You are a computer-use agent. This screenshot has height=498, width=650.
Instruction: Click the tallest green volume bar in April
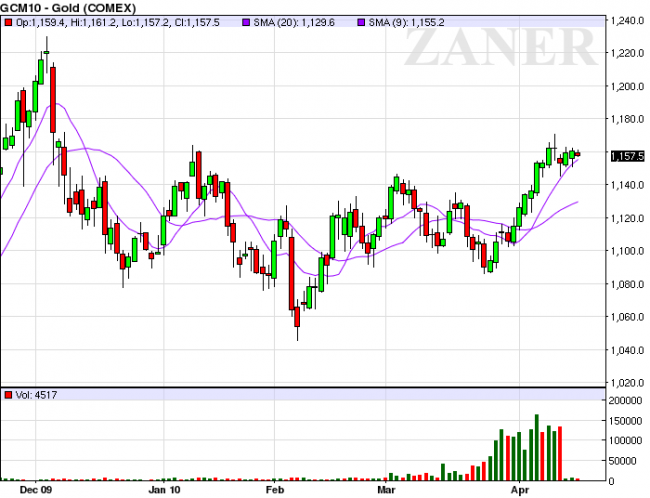pyautogui.click(x=537, y=447)
